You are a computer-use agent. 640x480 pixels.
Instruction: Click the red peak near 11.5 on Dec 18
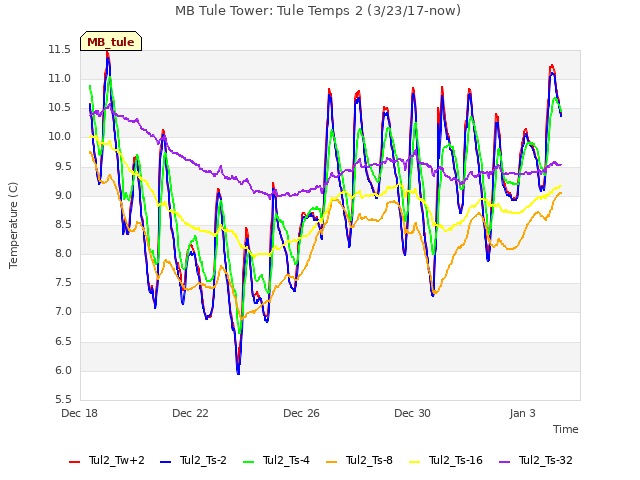(108, 54)
